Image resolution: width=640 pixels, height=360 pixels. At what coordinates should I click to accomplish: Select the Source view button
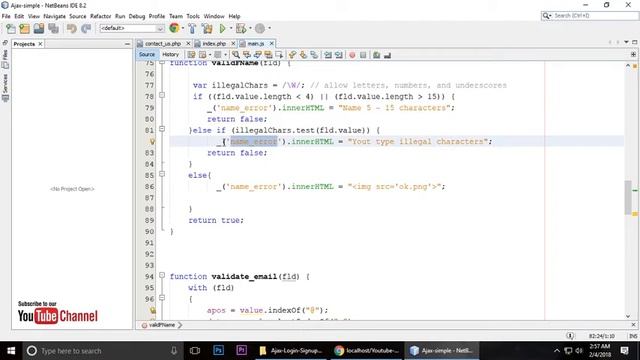[147, 54]
